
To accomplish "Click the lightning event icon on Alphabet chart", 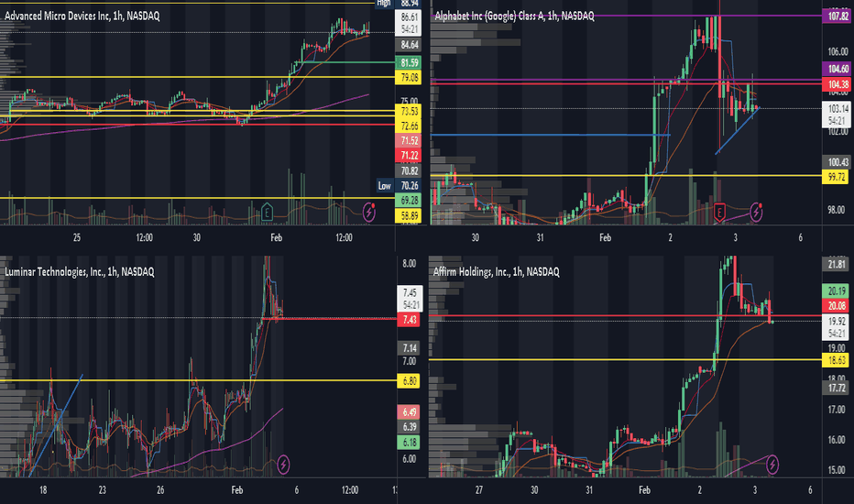I will point(757,212).
